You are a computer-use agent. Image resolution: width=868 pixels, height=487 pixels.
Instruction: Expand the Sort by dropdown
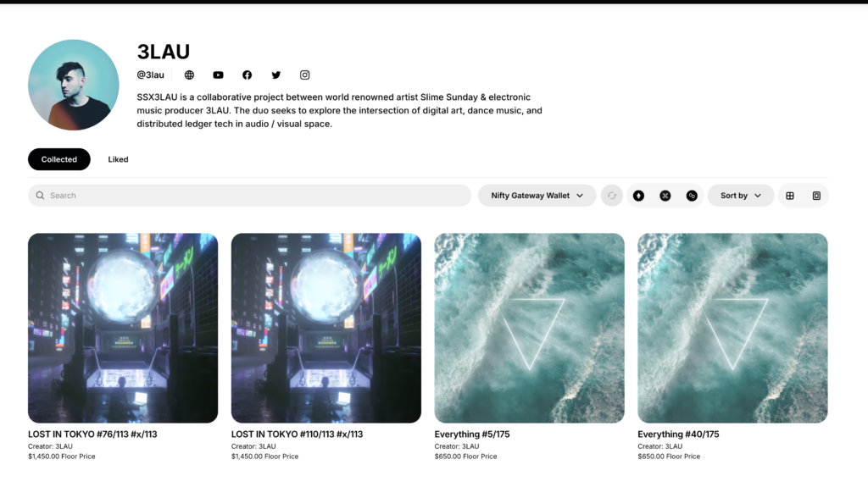click(741, 196)
